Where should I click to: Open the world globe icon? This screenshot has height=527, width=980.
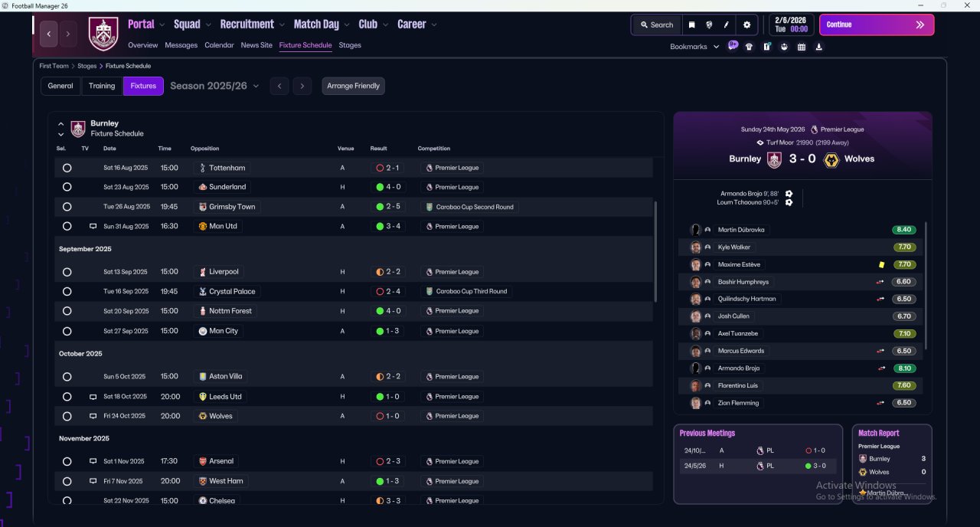(709, 25)
